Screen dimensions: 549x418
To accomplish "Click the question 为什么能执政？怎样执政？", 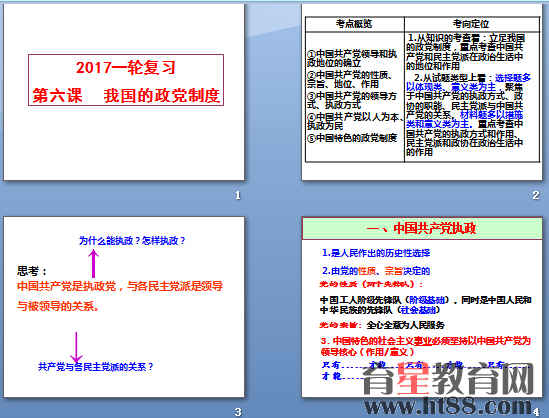I will (132, 241).
